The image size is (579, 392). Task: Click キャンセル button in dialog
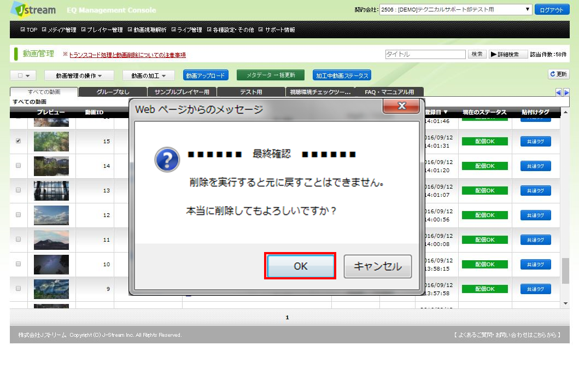coord(377,266)
